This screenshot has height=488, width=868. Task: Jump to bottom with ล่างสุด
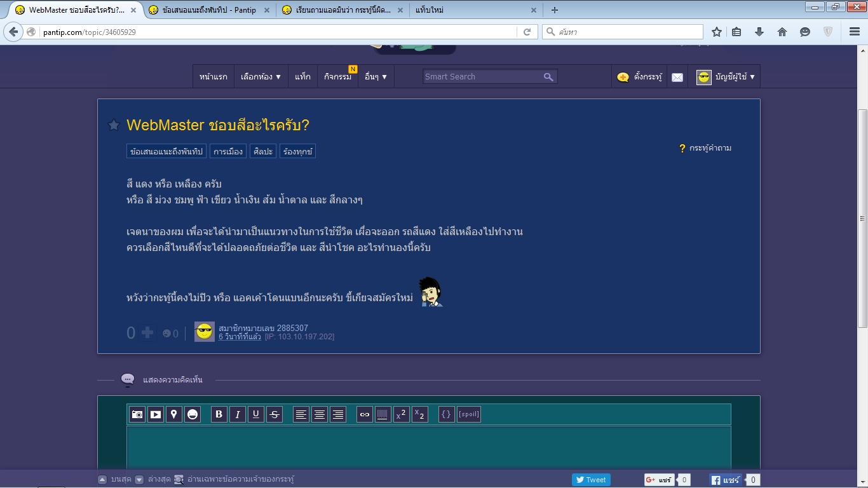coord(153,479)
